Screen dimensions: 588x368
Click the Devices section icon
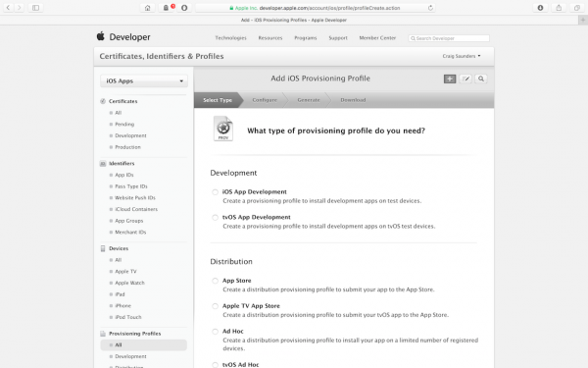[x=103, y=248]
